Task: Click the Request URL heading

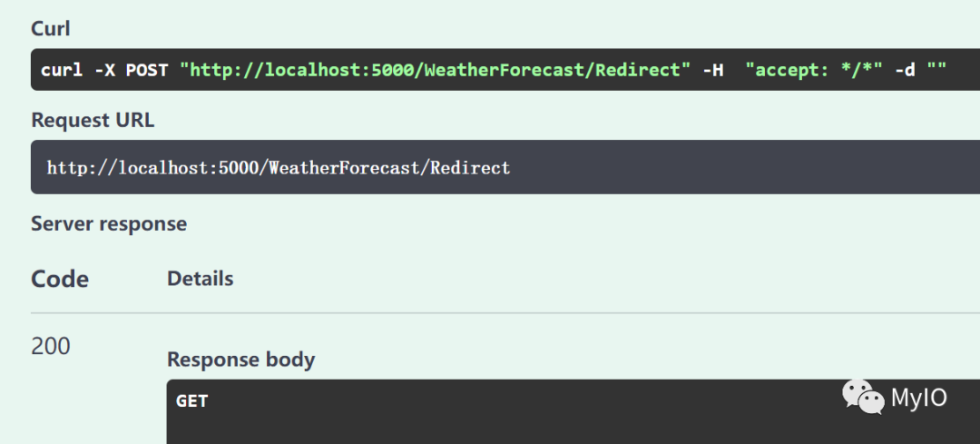Action: pyautogui.click(x=93, y=120)
